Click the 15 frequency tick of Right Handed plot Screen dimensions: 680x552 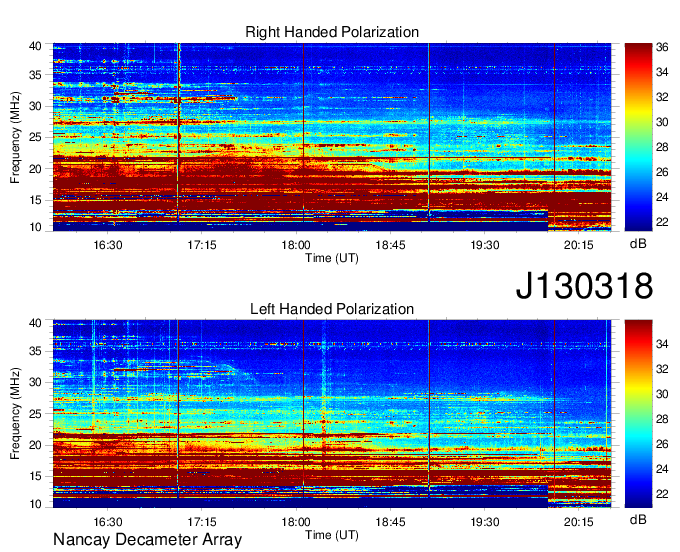35,200
